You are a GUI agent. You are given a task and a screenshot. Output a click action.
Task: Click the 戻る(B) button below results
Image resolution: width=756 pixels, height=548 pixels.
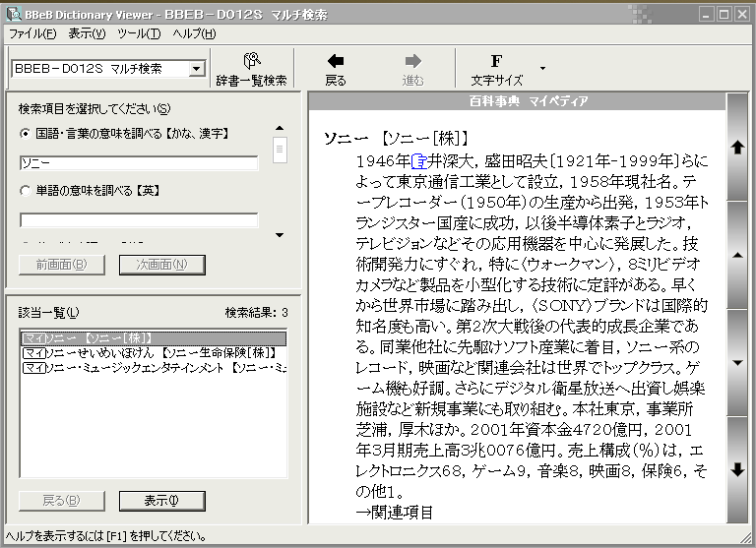click(62, 501)
